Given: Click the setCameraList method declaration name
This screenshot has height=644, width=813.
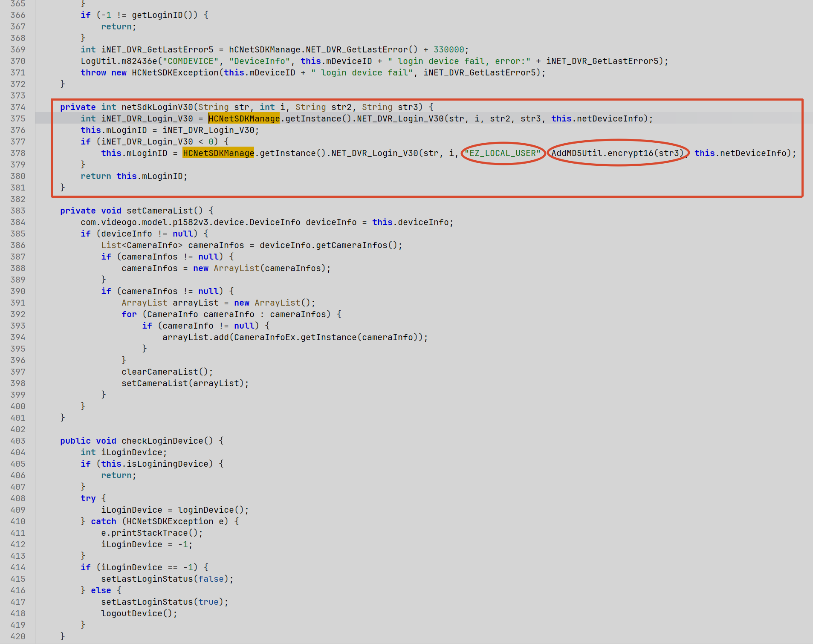Looking at the screenshot, I should [x=160, y=211].
